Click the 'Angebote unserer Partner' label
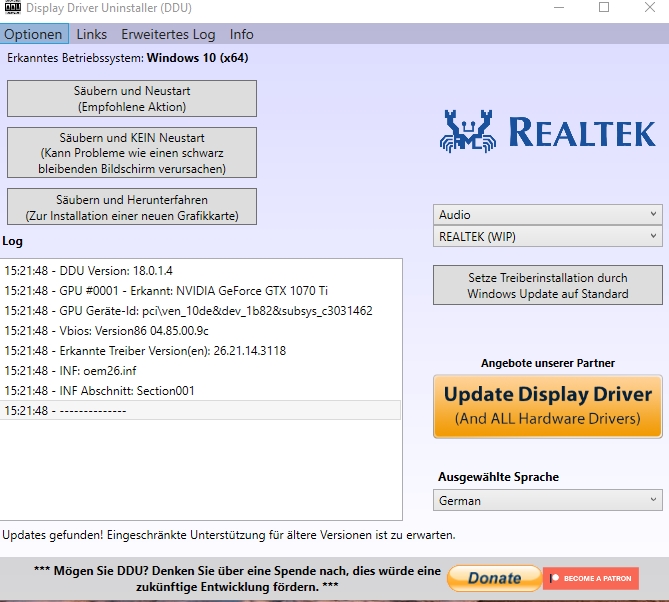669x602 pixels. [548, 363]
